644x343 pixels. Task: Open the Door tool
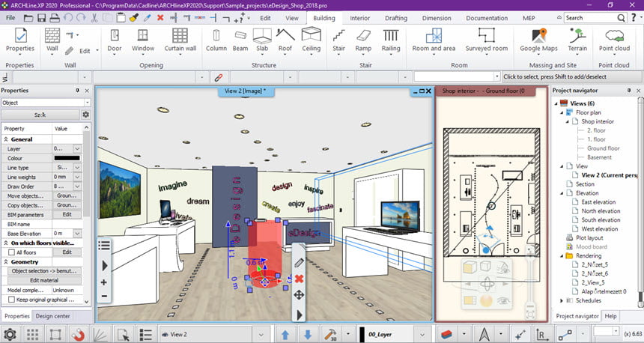pyautogui.click(x=115, y=40)
